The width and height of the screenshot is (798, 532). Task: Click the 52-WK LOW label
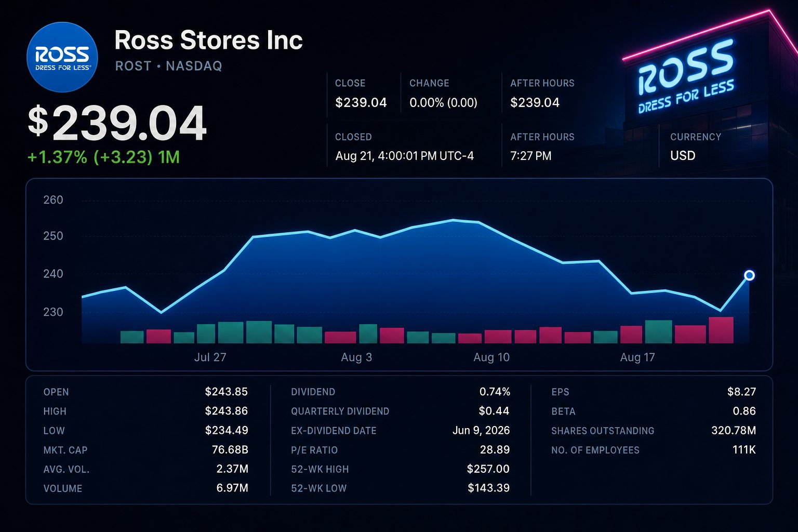point(318,488)
